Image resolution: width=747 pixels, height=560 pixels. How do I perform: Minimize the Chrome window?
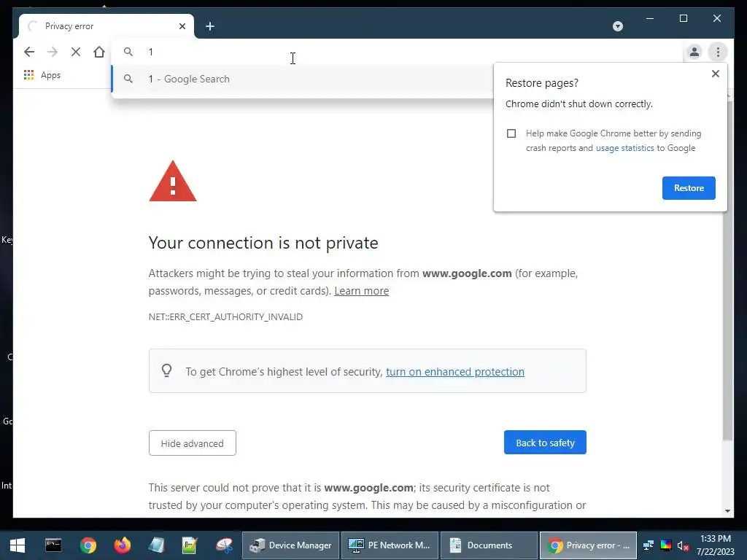(650, 18)
